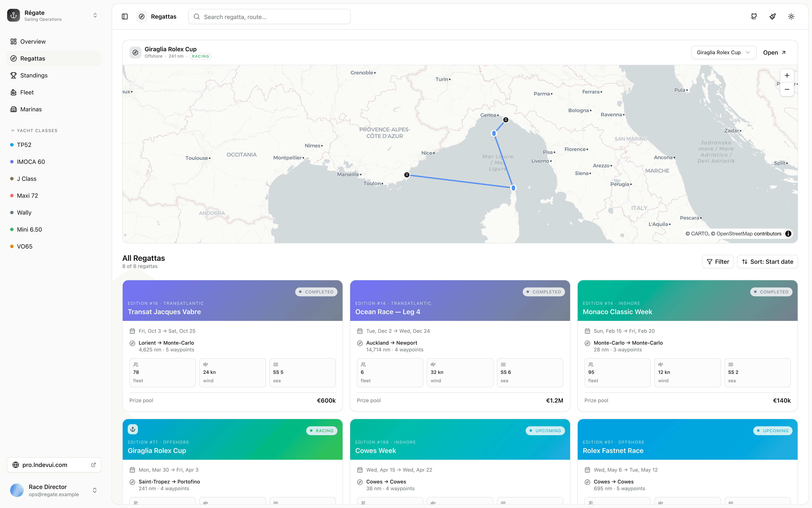This screenshot has width=812, height=508.
Task: Click the Open button on map card
Action: (x=774, y=52)
